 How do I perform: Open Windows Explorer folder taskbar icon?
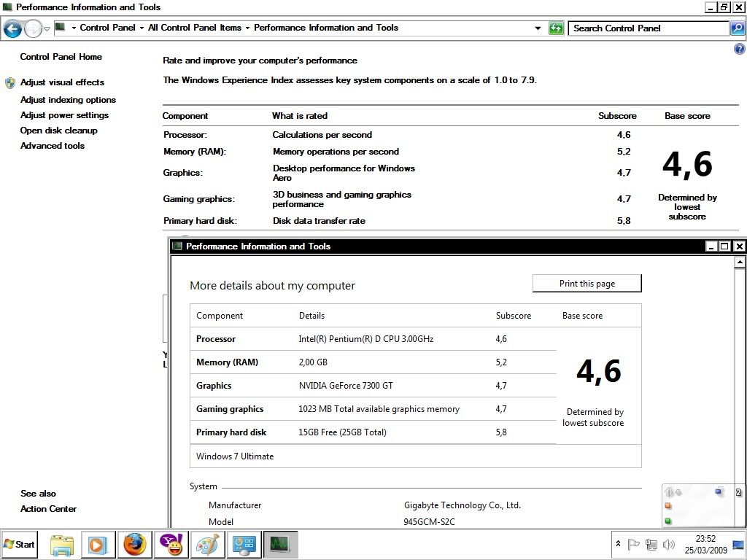[62, 544]
